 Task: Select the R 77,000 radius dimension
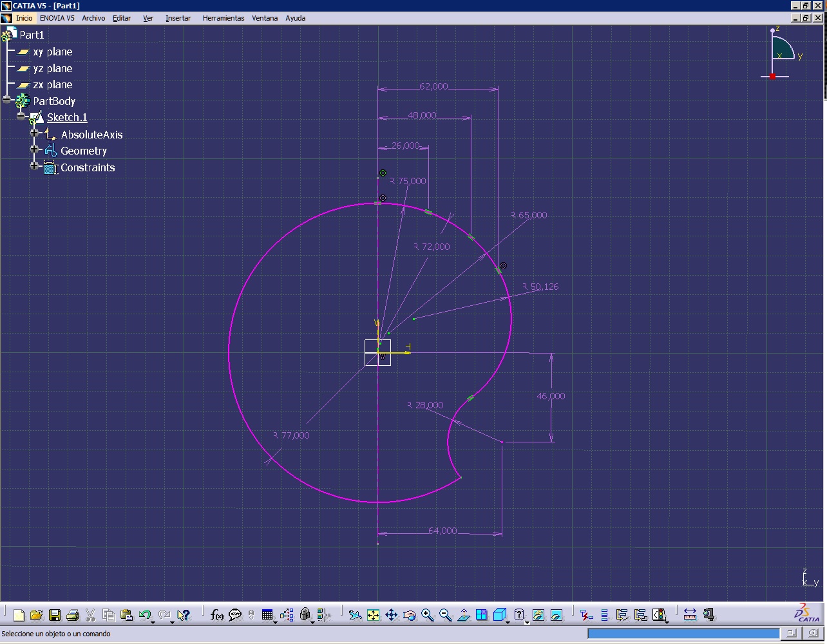[291, 435]
